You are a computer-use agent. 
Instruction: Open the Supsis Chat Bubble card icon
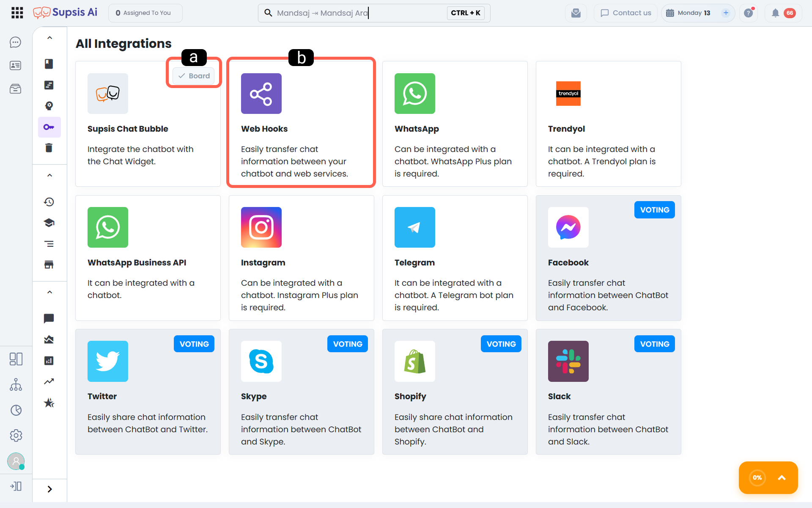click(x=108, y=94)
